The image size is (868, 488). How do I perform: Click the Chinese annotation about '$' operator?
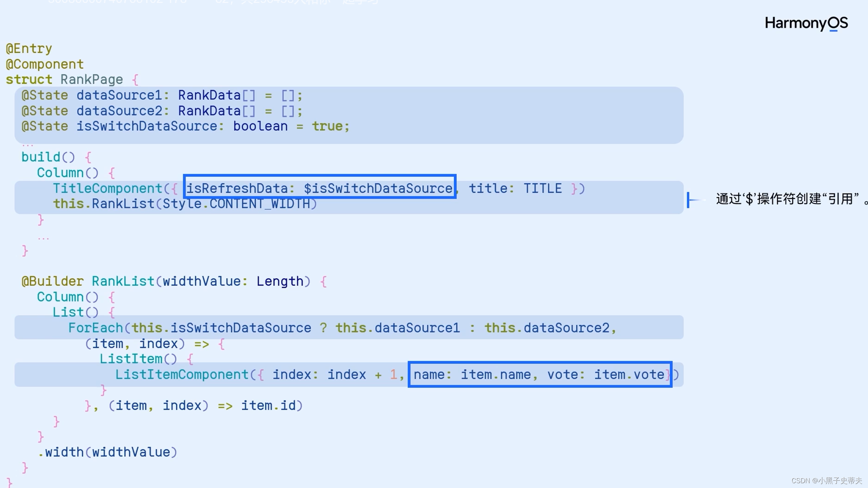tap(791, 199)
